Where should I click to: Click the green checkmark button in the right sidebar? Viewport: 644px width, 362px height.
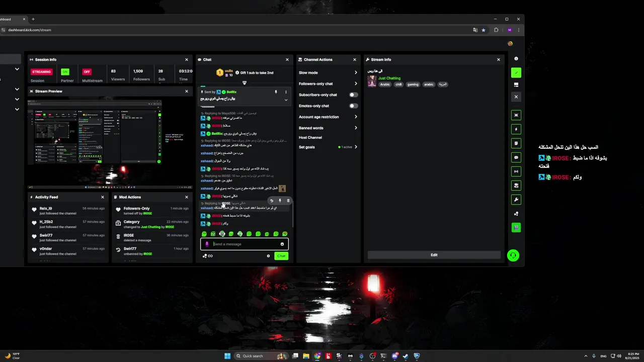(x=516, y=73)
